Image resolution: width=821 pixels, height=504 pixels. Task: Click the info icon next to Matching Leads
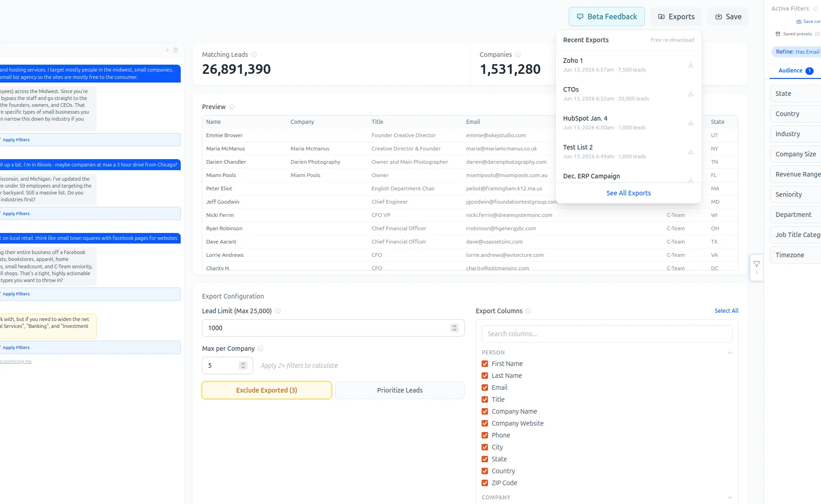(x=254, y=55)
